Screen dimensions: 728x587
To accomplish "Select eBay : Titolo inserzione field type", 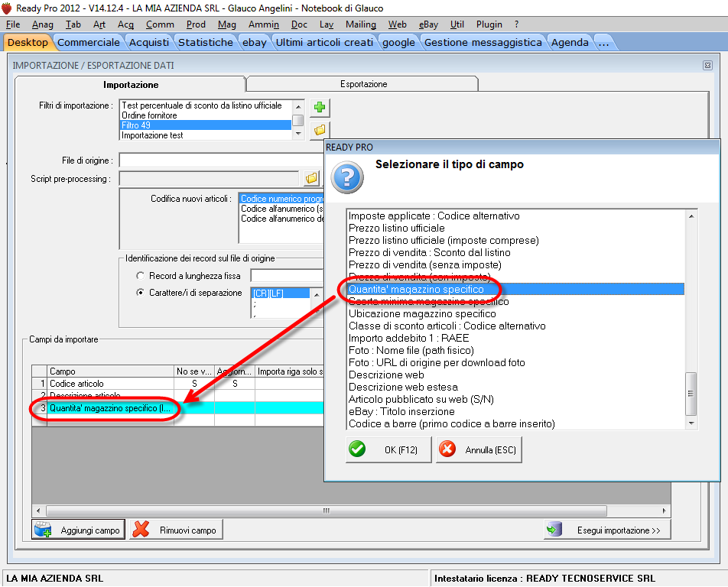I will pyautogui.click(x=515, y=412).
